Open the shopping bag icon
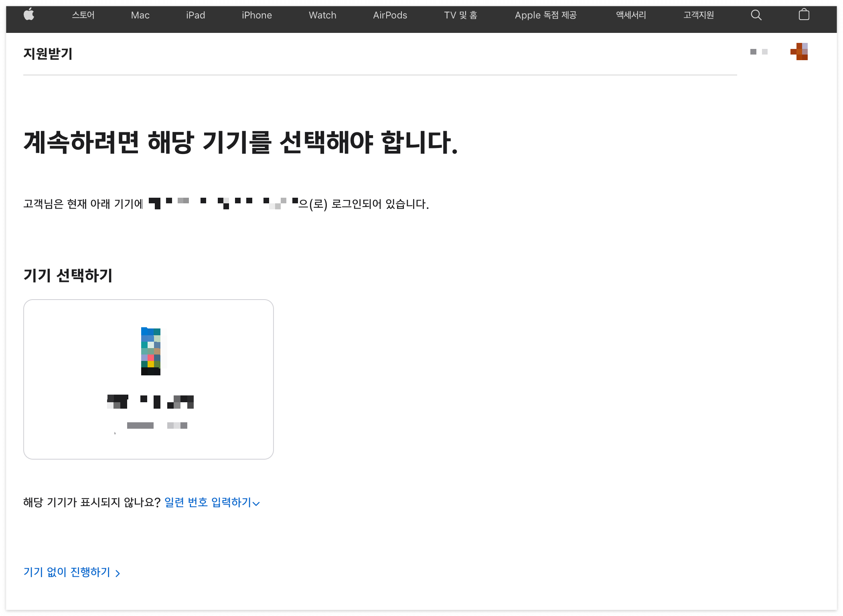 click(x=804, y=15)
